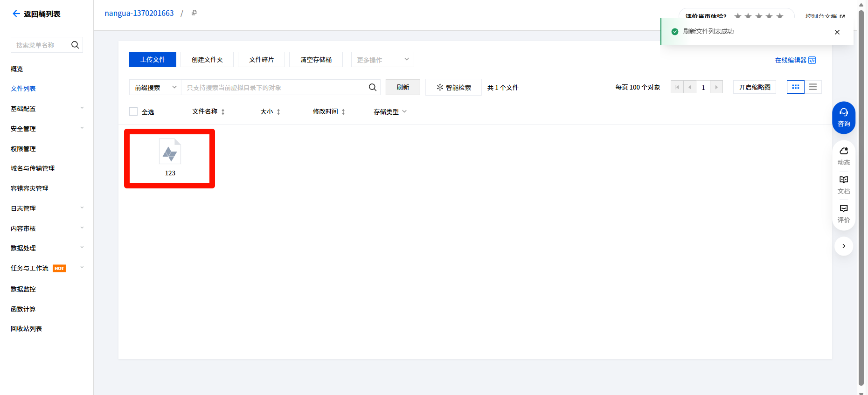Open 文件列表 in the sidebar

click(23, 89)
